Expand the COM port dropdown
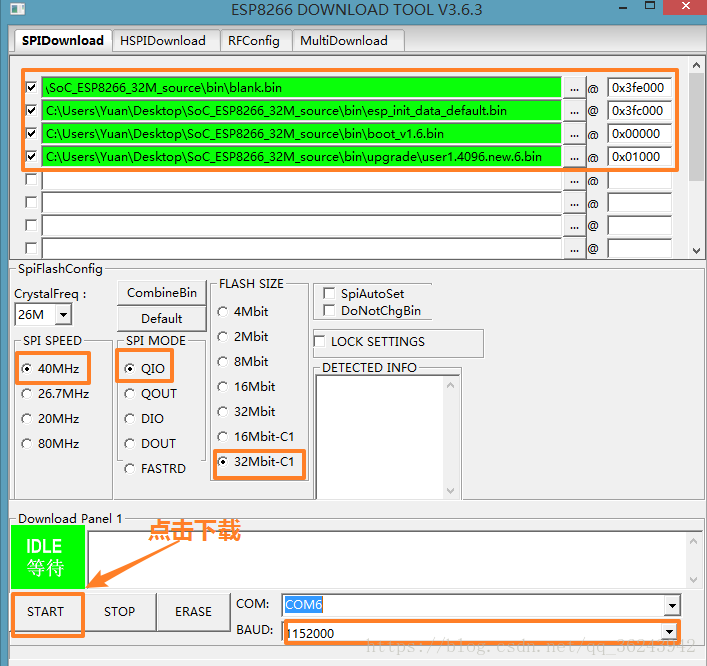The width and height of the screenshot is (707, 666). point(672,605)
